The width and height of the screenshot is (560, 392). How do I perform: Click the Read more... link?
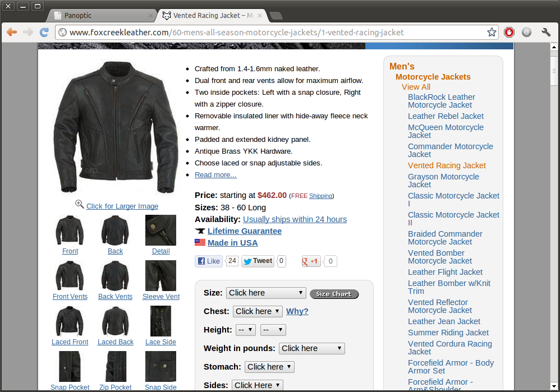(x=215, y=174)
